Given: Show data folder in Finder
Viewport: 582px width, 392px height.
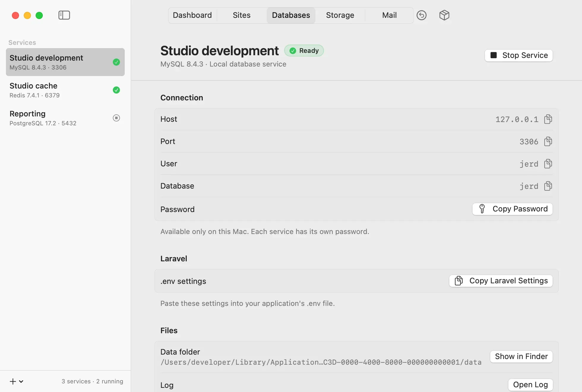Looking at the screenshot, I should (521, 356).
